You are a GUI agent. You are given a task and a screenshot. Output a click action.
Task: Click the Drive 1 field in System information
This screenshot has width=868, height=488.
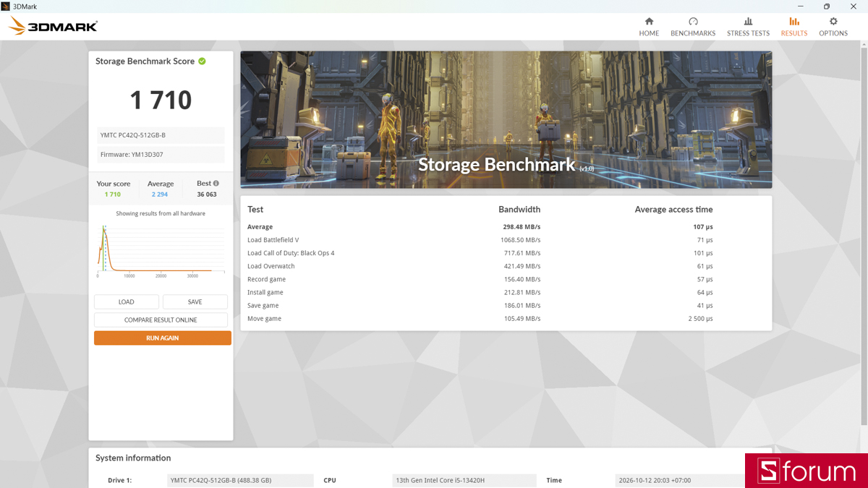click(240, 480)
